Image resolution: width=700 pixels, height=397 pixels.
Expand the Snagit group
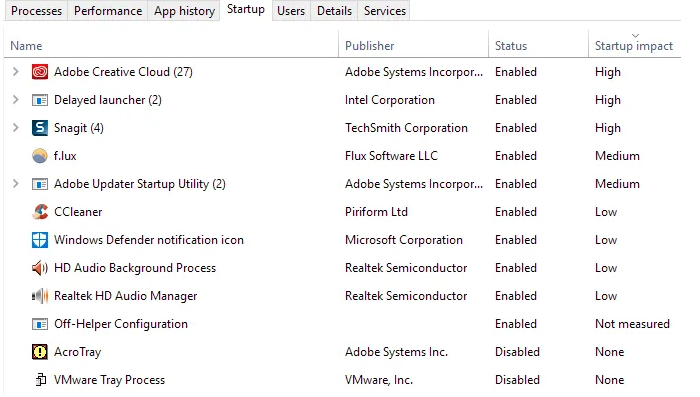pos(16,128)
